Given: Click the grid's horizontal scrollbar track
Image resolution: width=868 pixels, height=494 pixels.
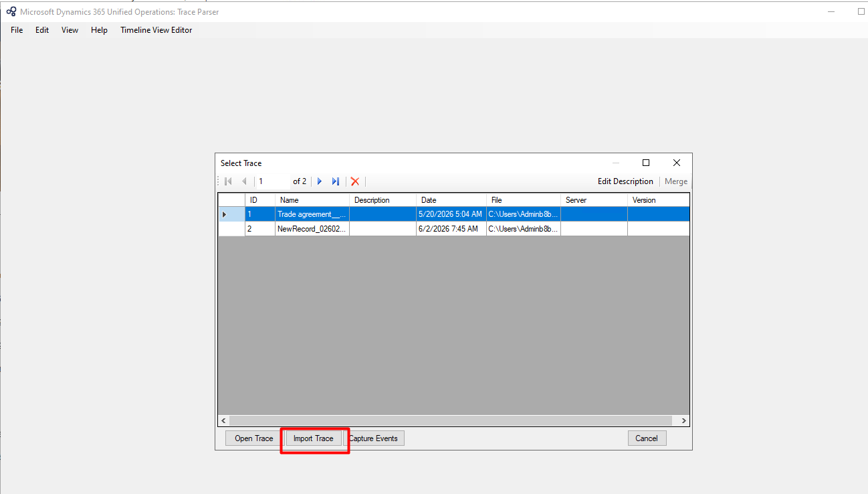Looking at the screenshot, I should pos(450,420).
